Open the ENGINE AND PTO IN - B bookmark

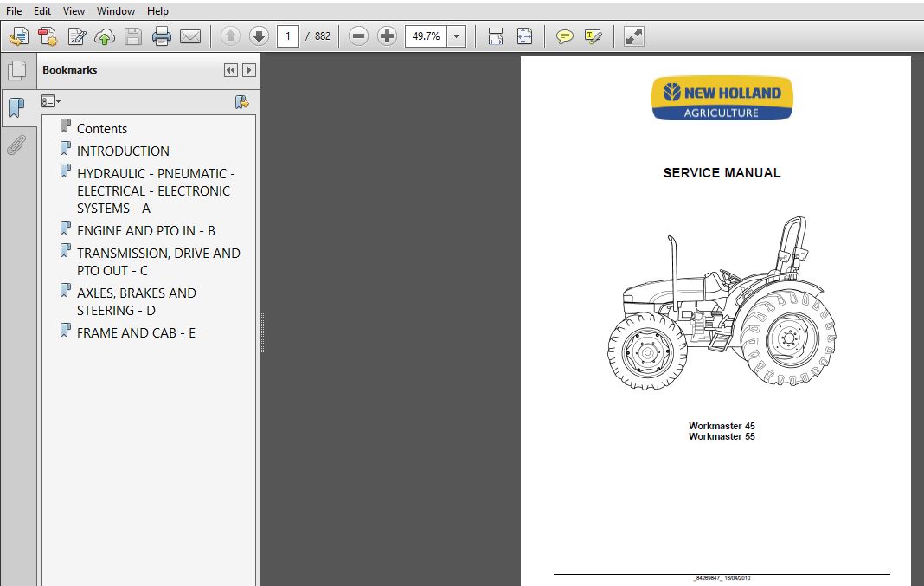pos(146,230)
